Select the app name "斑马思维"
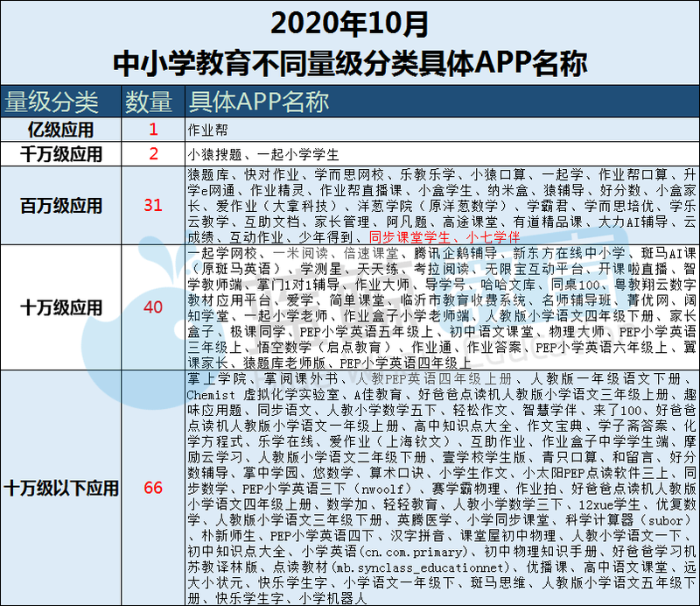700x606 pixels. pos(498,582)
